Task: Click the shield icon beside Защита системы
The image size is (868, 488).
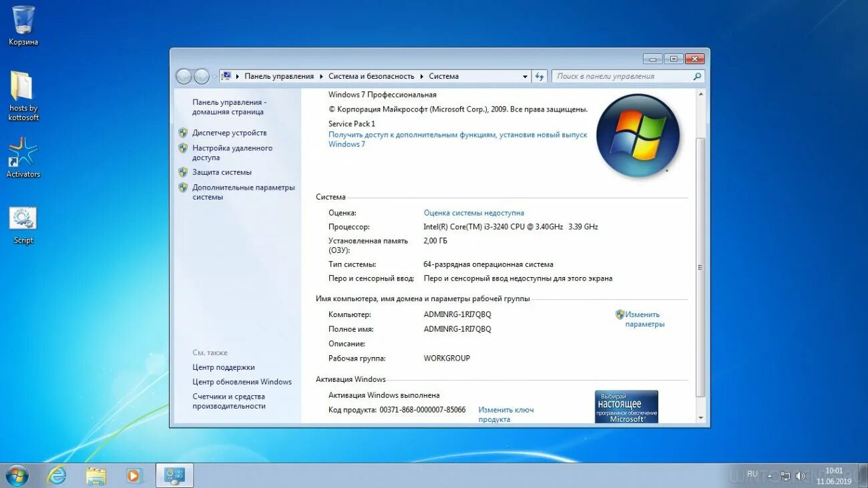Action: tap(183, 172)
